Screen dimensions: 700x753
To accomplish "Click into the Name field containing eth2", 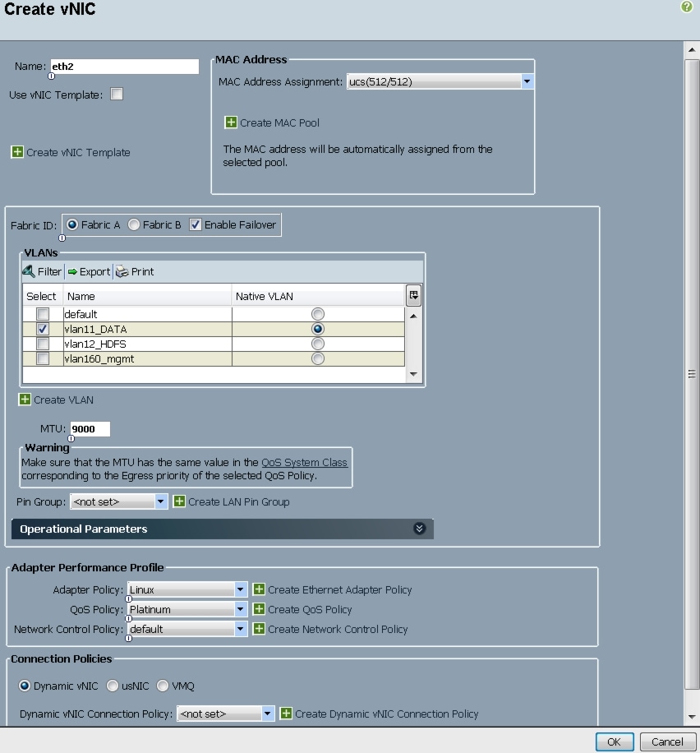I will pos(124,67).
